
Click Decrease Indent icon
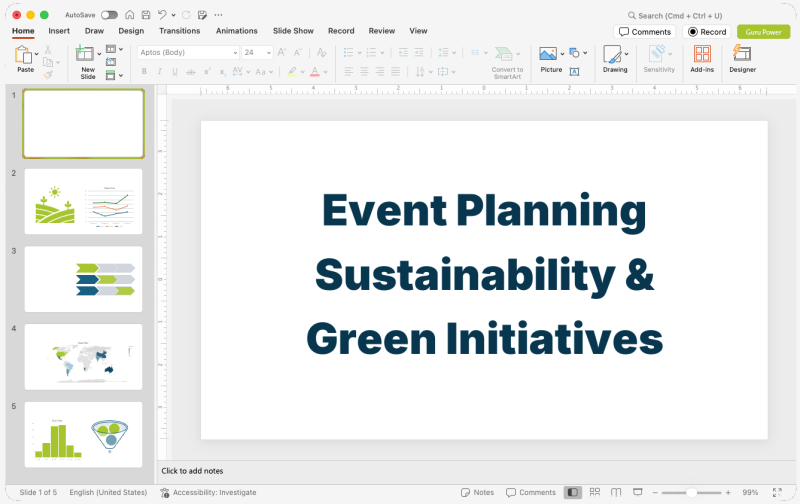point(403,52)
